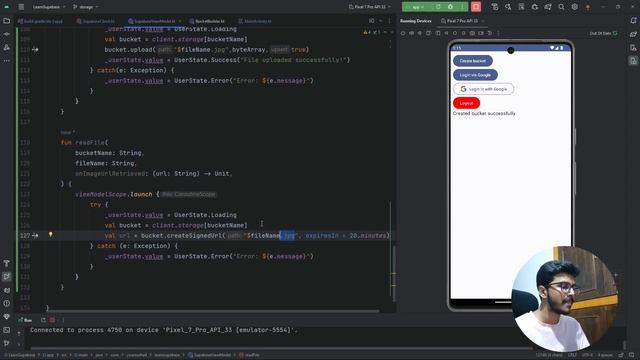Open the Terminal sidebar icon
Viewport: 640px width, 360px height.
[7, 330]
